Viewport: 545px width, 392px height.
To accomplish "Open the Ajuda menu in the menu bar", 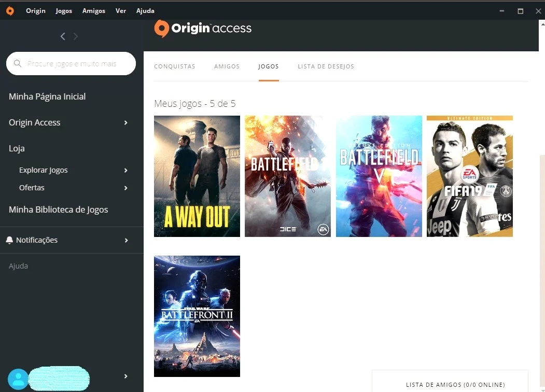I will (x=145, y=11).
